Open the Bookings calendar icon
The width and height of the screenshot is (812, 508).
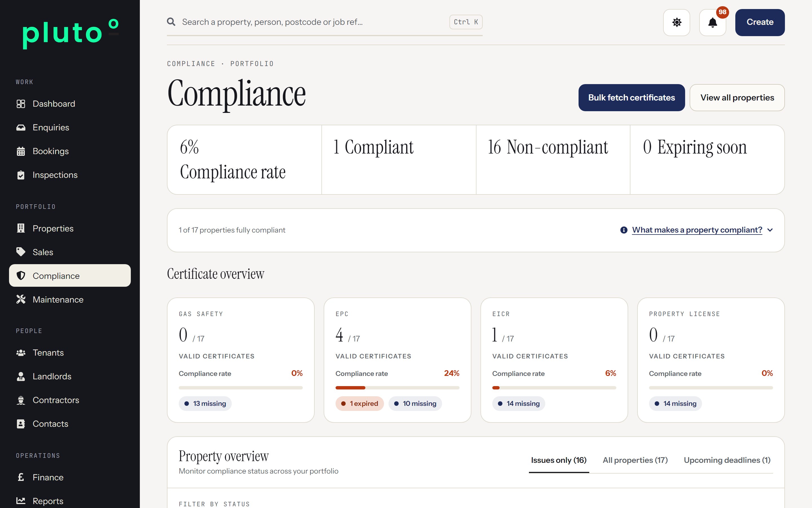[21, 151]
